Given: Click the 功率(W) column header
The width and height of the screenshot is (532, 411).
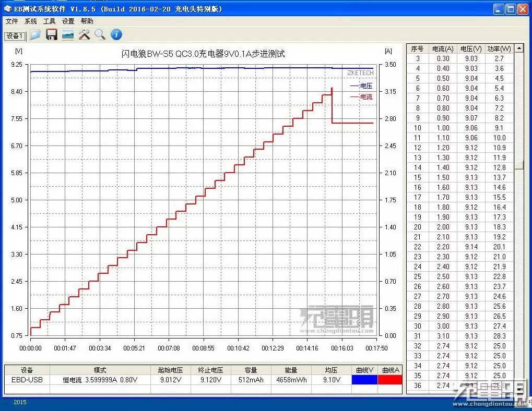Looking at the screenshot, I should pos(499,49).
